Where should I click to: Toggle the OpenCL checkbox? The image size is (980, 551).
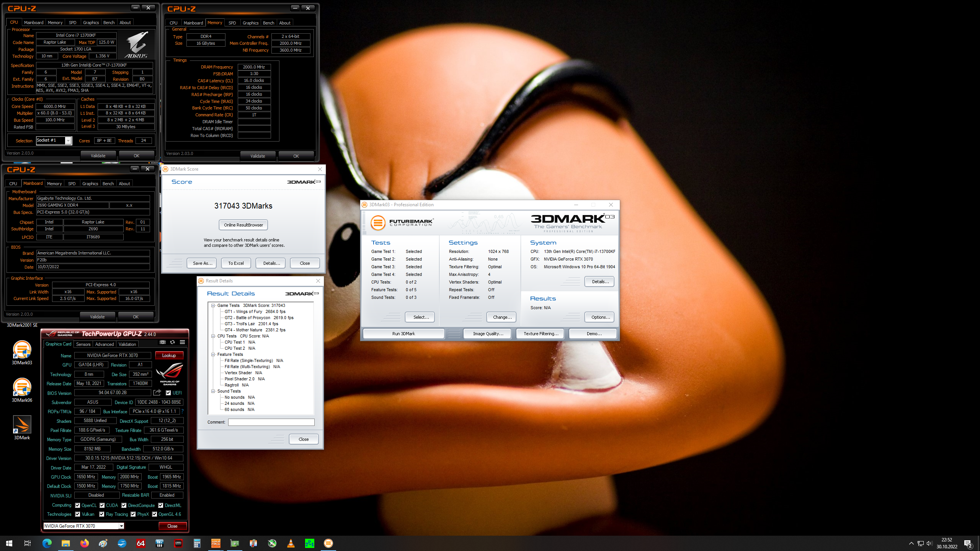pos(78,505)
